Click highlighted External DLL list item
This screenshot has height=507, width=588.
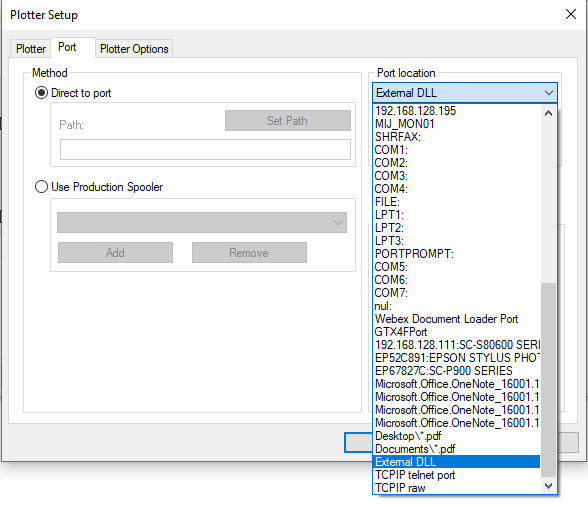[x=456, y=462]
